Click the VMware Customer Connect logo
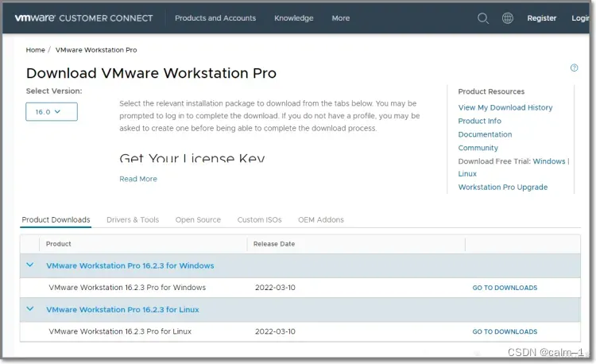Screen dimensions: 596x364 83,17
